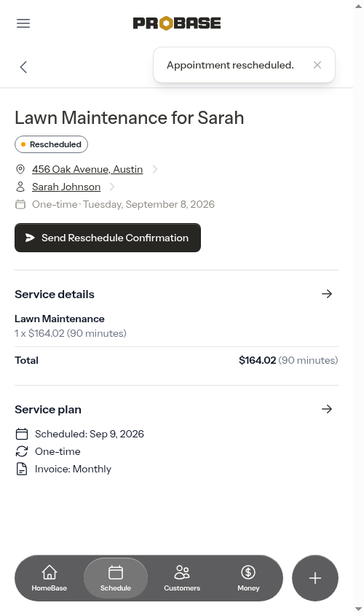Open the hamburger menu
This screenshot has height=616, width=364.
(x=23, y=23)
